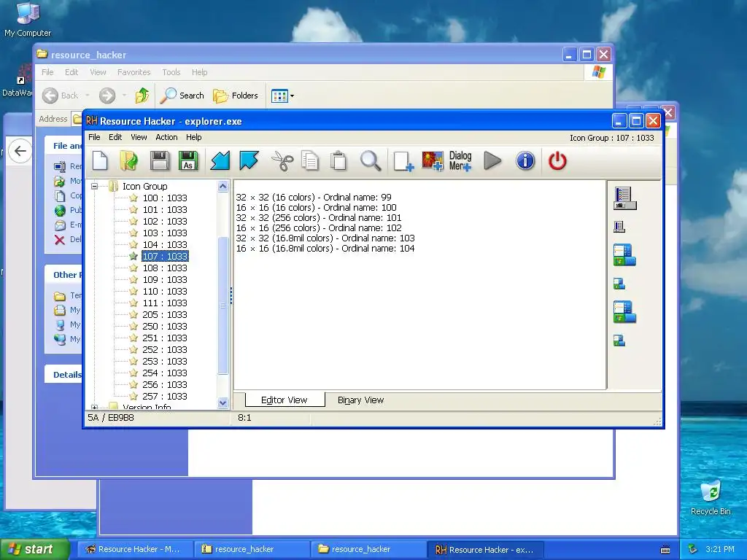
Task: Click the blue info About icon
Action: (525, 161)
